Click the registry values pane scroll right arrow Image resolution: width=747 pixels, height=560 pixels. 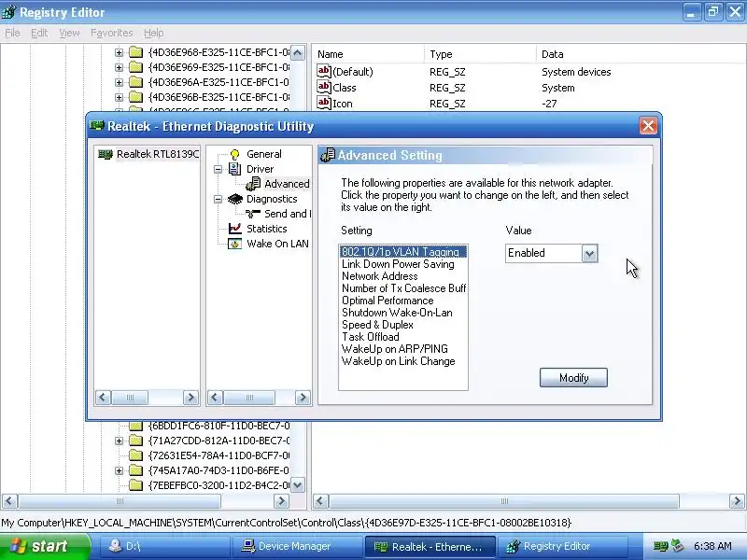[737, 501]
